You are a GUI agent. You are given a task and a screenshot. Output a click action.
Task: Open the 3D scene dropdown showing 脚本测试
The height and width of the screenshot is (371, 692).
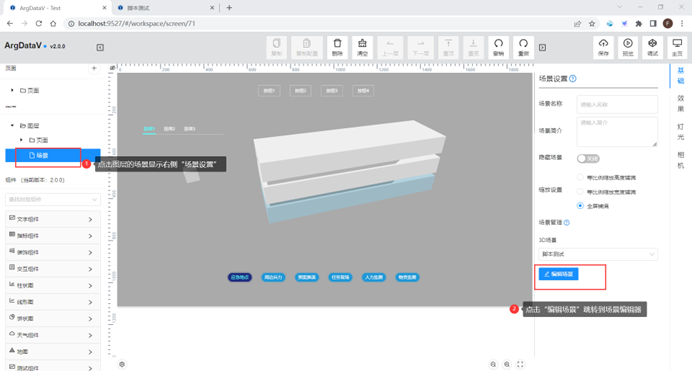pyautogui.click(x=598, y=254)
